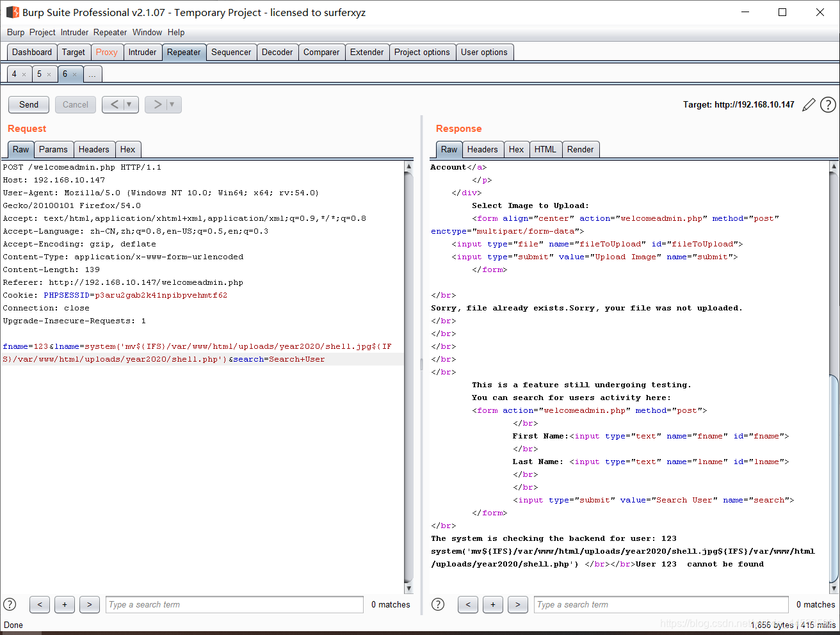Click request pane scrollbar up arrow

pyautogui.click(x=409, y=166)
